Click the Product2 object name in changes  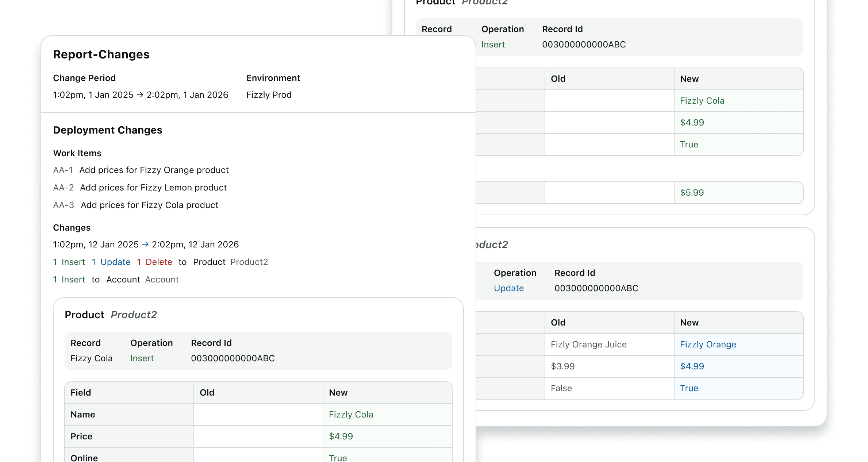coord(249,262)
